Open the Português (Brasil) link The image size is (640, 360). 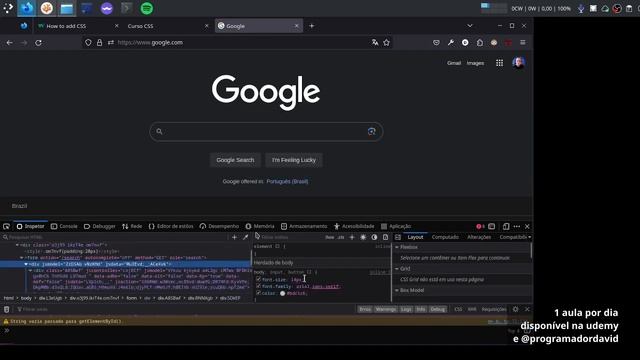click(287, 181)
